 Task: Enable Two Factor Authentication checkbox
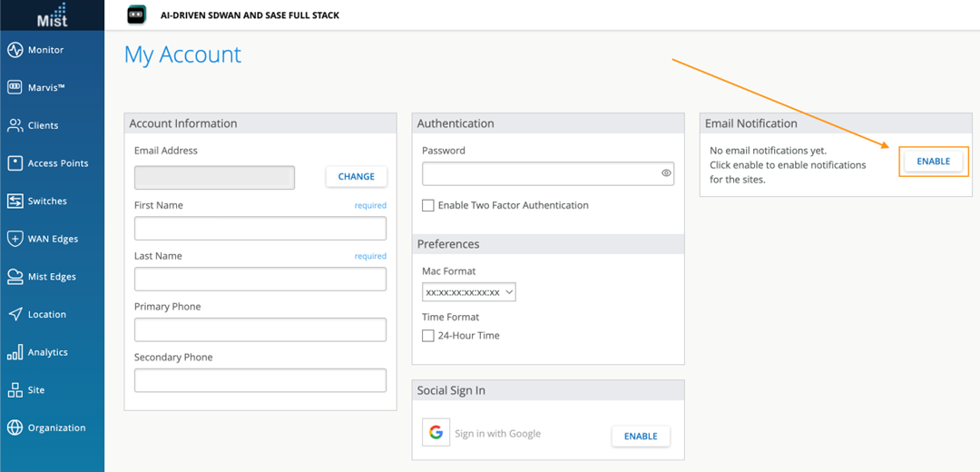pyautogui.click(x=428, y=206)
